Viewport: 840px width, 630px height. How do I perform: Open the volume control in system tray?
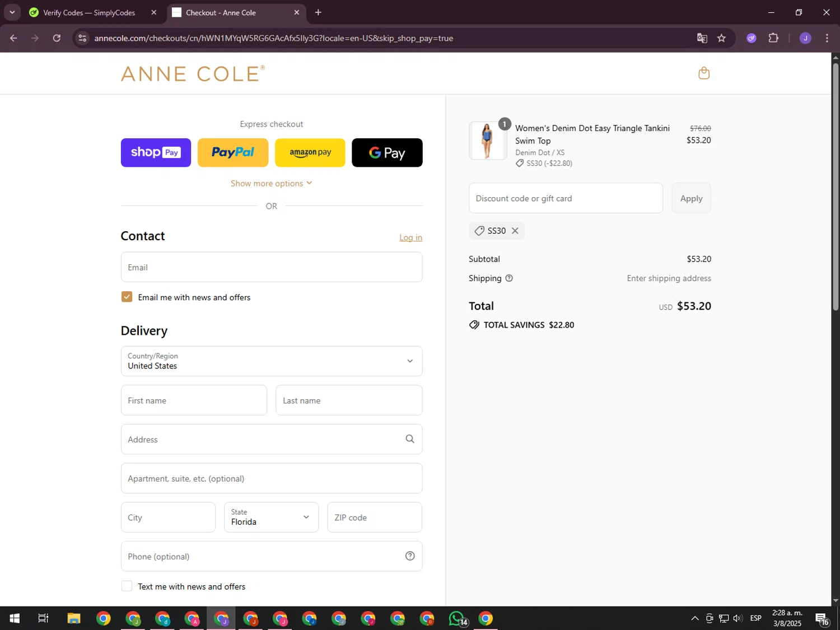[738, 618]
